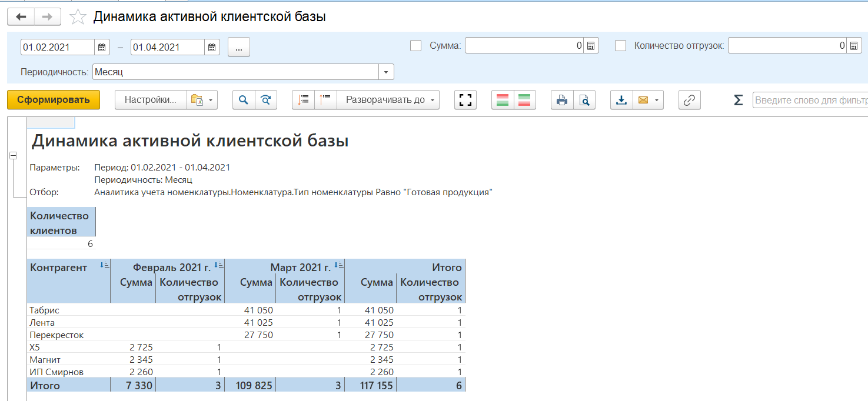Click the Sigma sum icon
868x401 pixels.
[x=738, y=100]
